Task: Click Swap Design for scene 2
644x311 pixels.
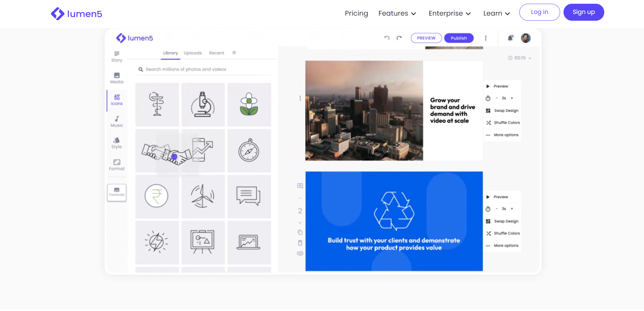Action: [x=502, y=221]
